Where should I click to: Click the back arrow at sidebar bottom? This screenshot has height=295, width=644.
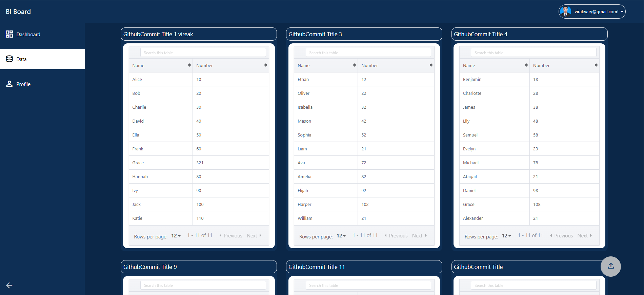click(x=9, y=286)
